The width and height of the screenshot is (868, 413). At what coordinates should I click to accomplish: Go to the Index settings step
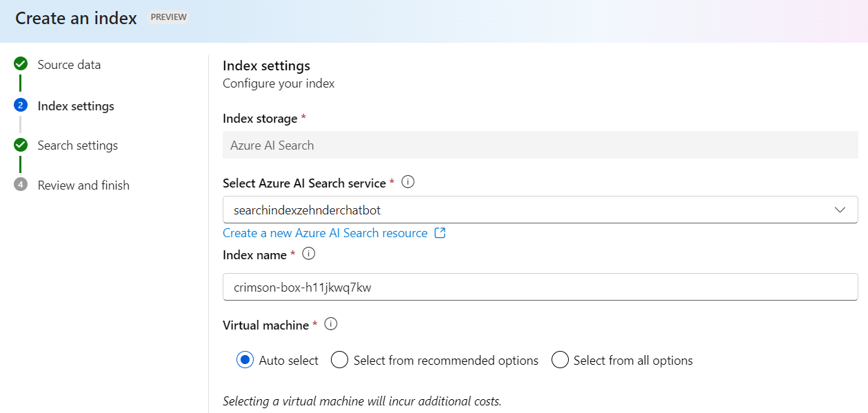[x=76, y=106]
